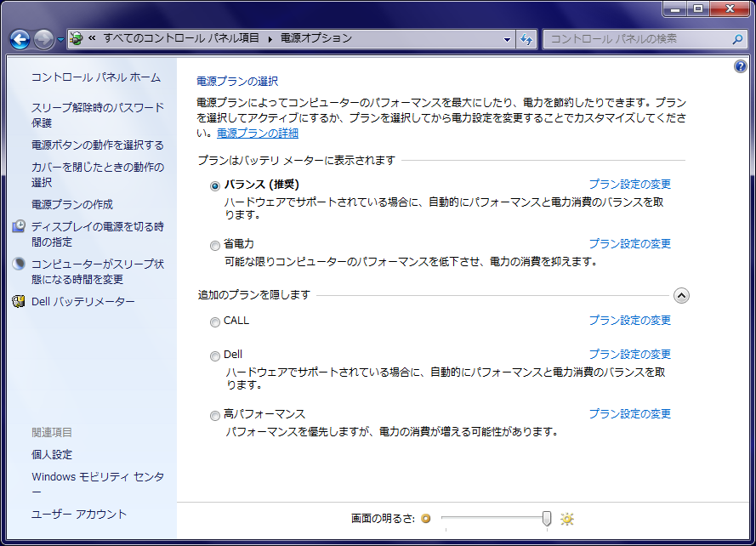Screen dimensions: 756x546
Task: Open the 電源プランの詳細 link
Action: [258, 134]
